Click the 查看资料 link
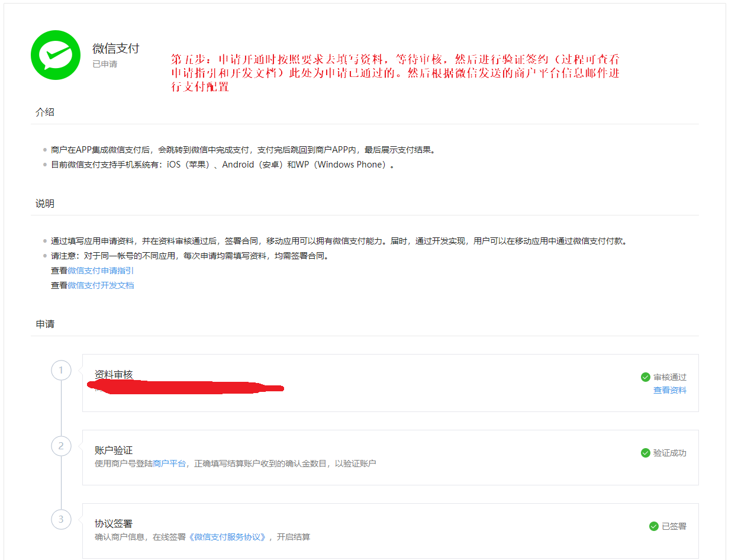This screenshot has height=560, width=738. (670, 391)
